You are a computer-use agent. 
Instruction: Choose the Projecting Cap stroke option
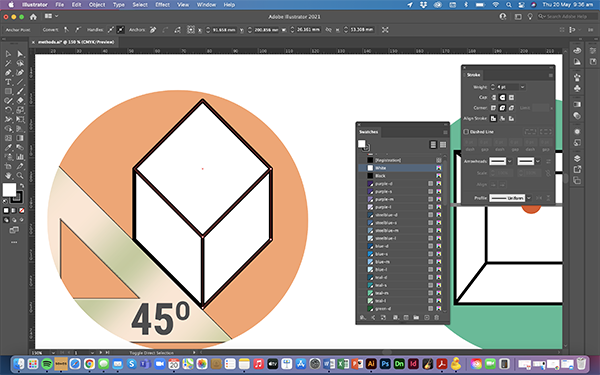pos(511,98)
